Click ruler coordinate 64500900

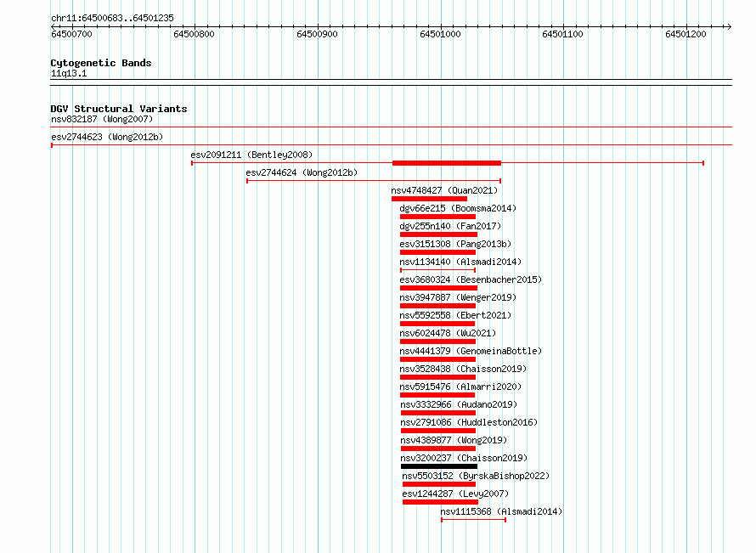(x=317, y=34)
